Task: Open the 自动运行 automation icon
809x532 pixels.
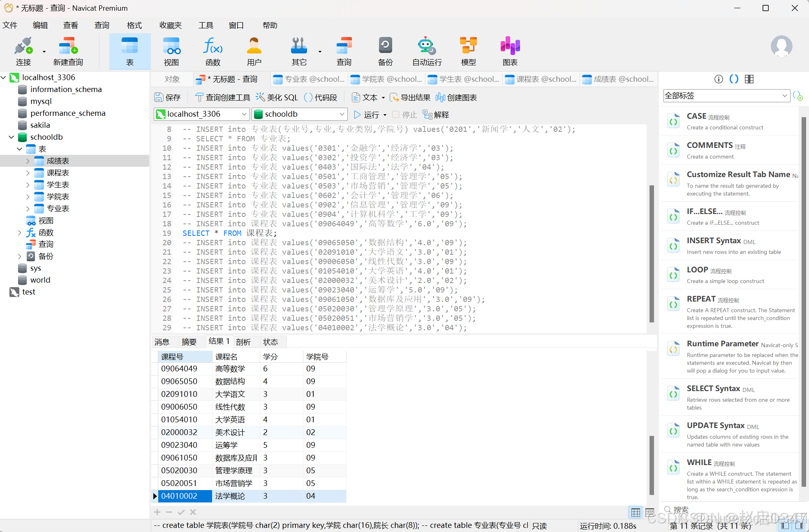Action: pyautogui.click(x=427, y=51)
